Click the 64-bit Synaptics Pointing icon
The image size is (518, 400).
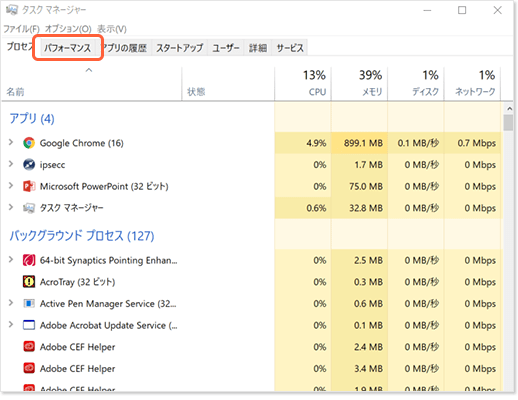pyautogui.click(x=29, y=260)
